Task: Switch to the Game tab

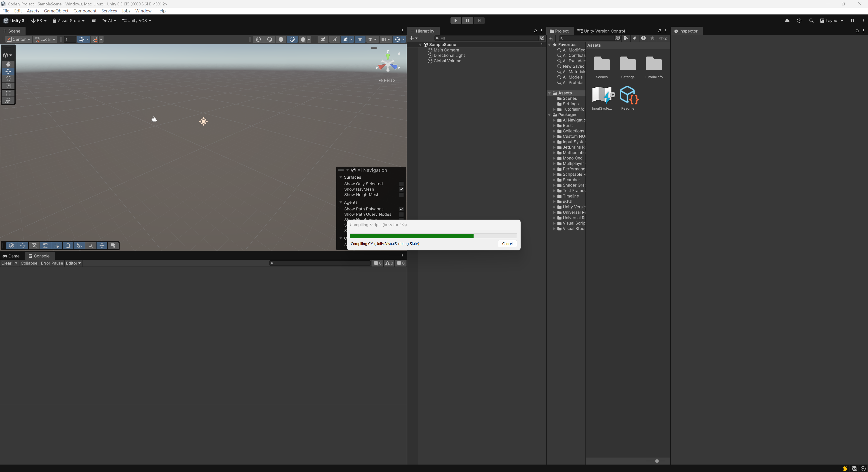Action: point(11,256)
